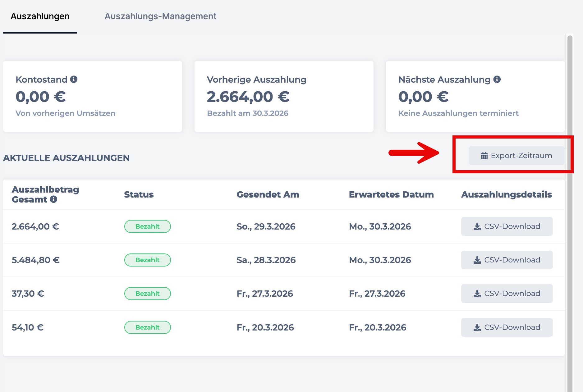Click the 'Status' column header

[x=139, y=194]
